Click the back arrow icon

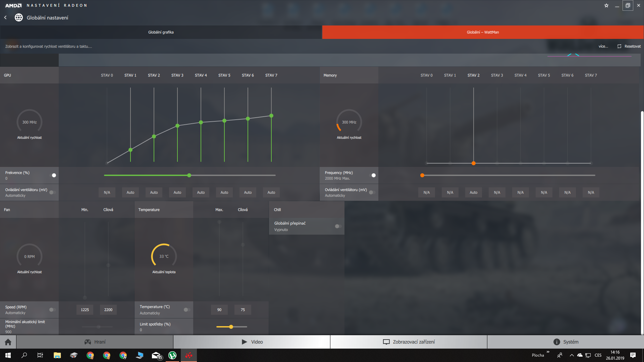pyautogui.click(x=5, y=17)
